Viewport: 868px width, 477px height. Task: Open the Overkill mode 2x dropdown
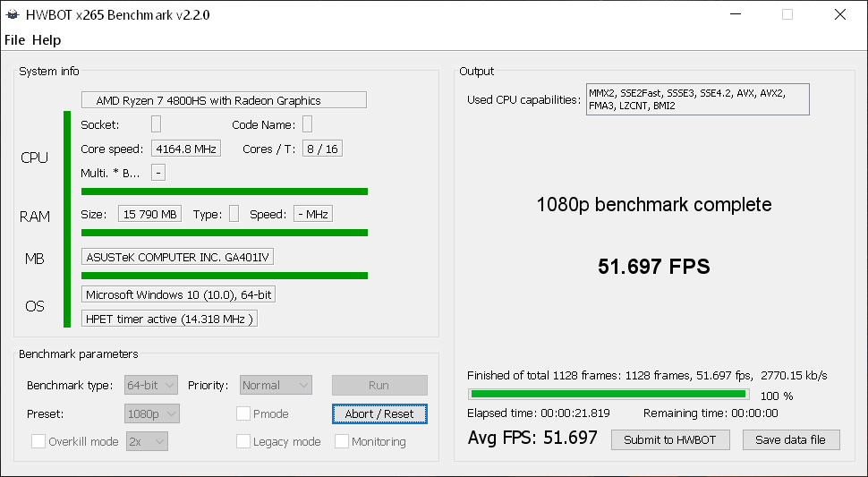coord(147,441)
